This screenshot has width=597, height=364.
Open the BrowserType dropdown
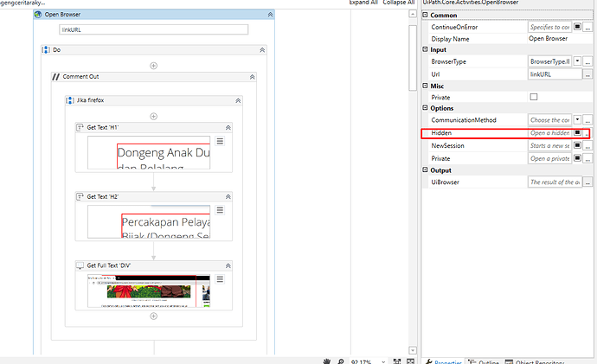pos(578,61)
